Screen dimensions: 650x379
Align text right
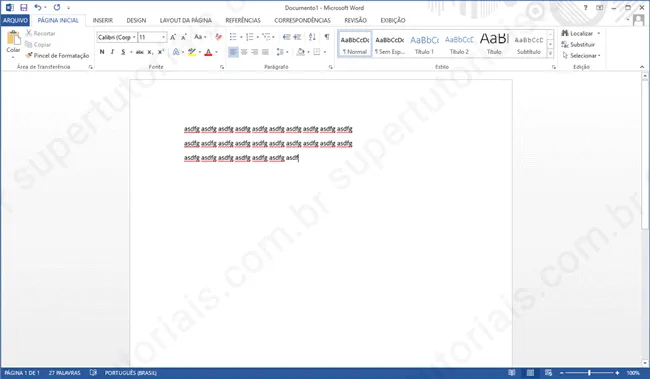[x=255, y=52]
